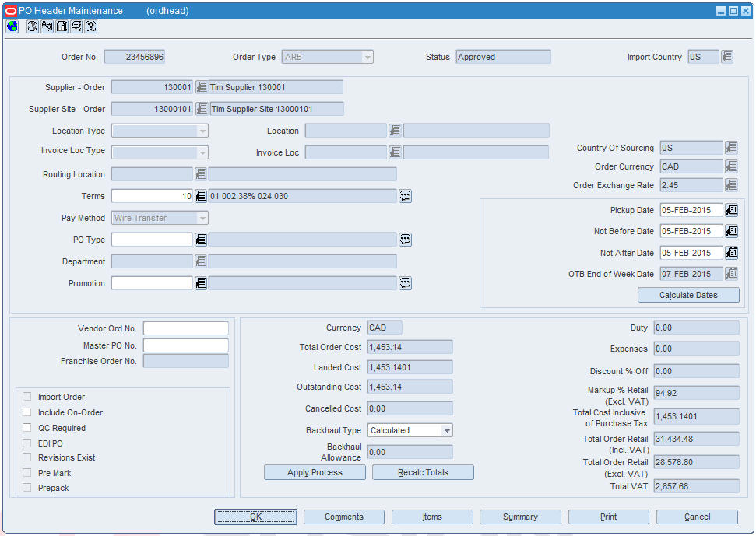Check the Import Order checkbox

pos(27,396)
